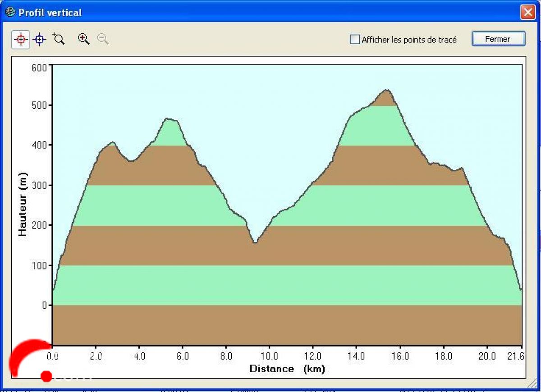Click the zoom in magnifier icon

point(83,39)
